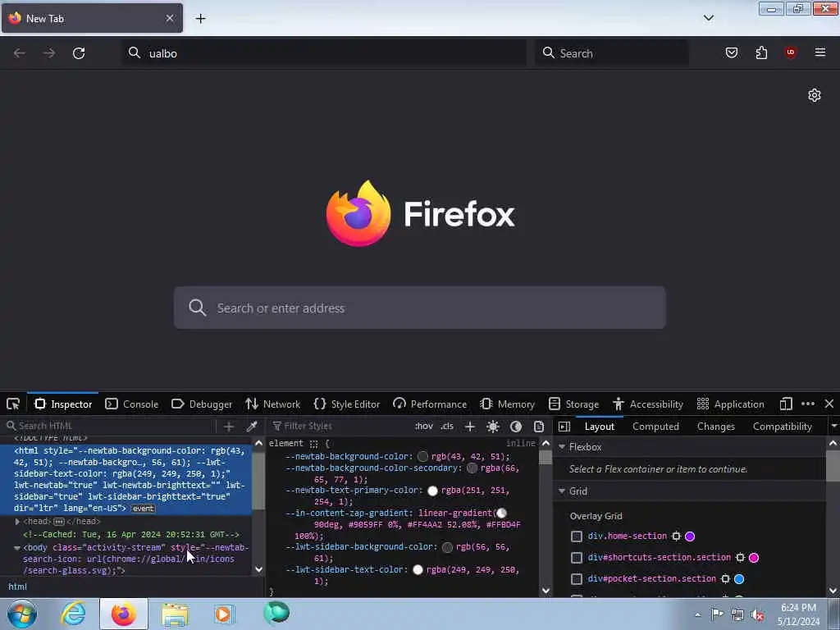The image size is (840, 630).
Task: Create new node plus icon in Inspector
Action: click(229, 427)
